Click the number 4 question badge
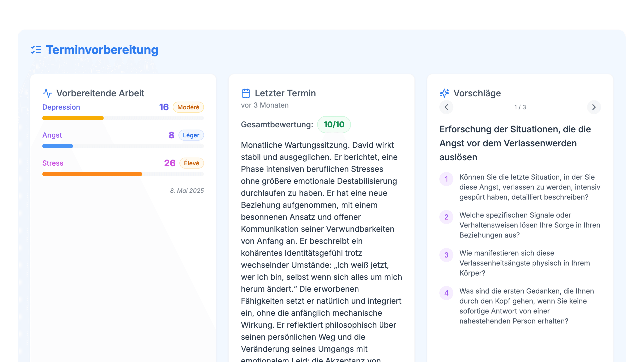This screenshot has width=644, height=362. click(446, 293)
